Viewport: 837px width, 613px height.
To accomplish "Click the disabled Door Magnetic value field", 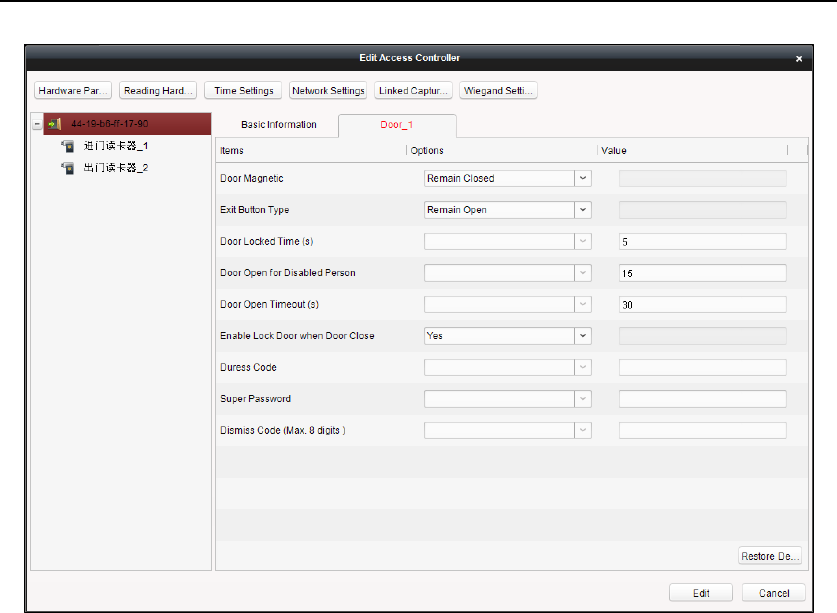I will [x=702, y=178].
